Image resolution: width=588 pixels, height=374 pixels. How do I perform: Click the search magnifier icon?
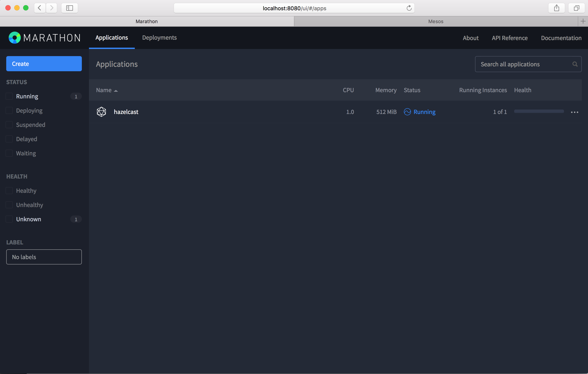click(575, 64)
